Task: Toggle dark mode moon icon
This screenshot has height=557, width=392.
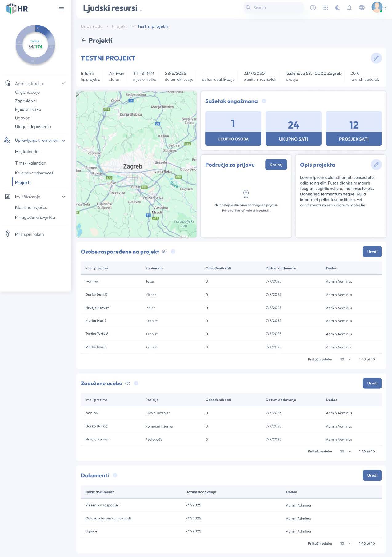Action: point(338,8)
